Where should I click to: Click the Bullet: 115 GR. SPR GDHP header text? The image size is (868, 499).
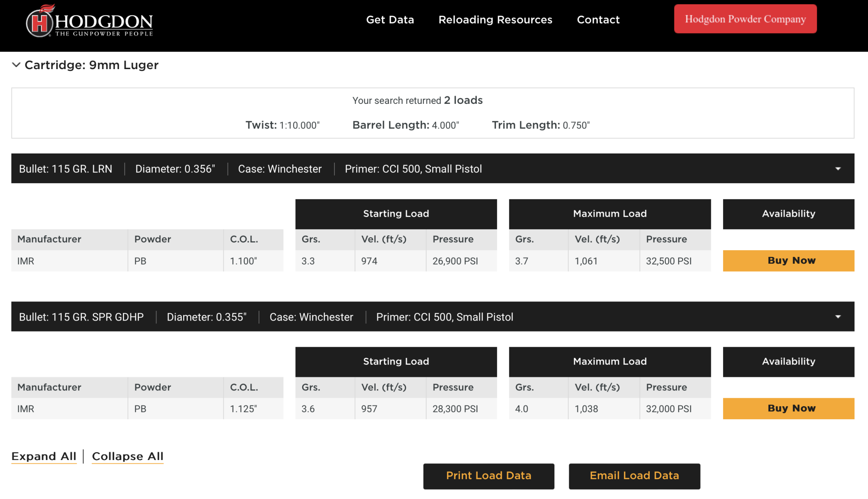coord(81,317)
